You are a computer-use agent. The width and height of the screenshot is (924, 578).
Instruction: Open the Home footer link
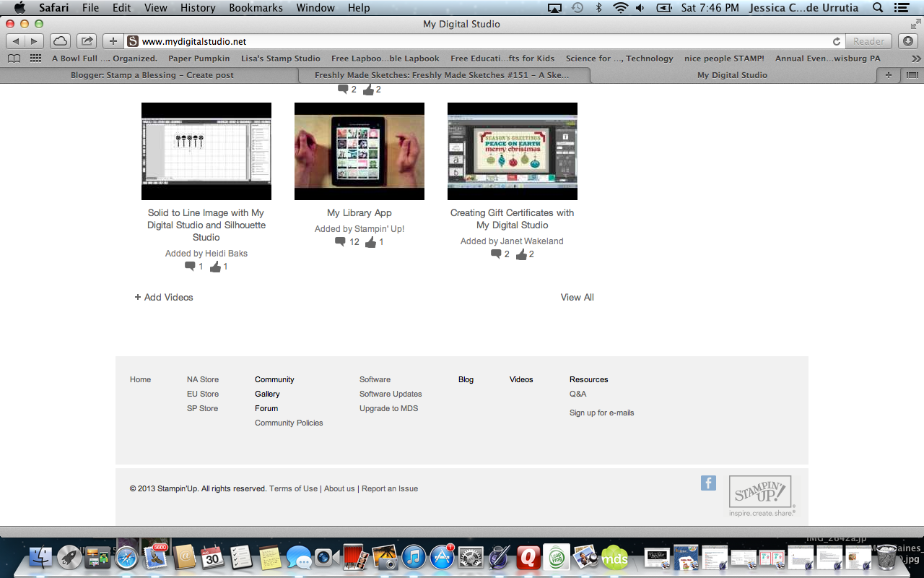pyautogui.click(x=141, y=379)
